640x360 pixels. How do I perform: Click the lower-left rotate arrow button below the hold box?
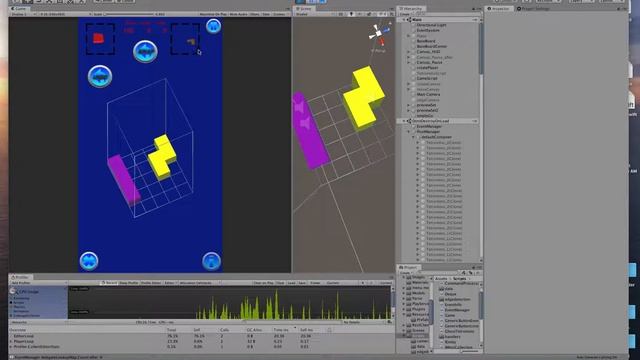coord(100,76)
